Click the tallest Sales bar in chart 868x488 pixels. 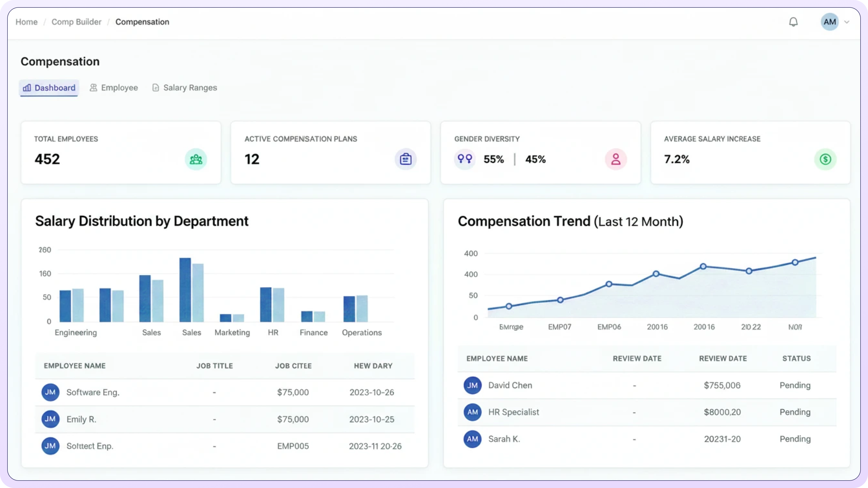(185, 290)
